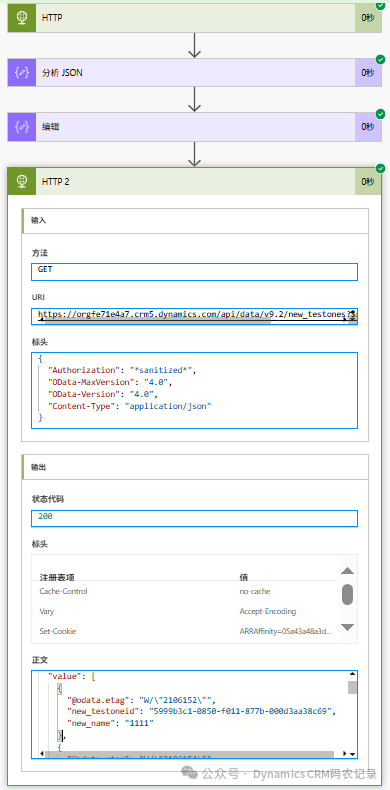Viewport: 390px width, 790px height.
Task: Click the "OData-MaxVersion" header line
Action: [x=110, y=382]
